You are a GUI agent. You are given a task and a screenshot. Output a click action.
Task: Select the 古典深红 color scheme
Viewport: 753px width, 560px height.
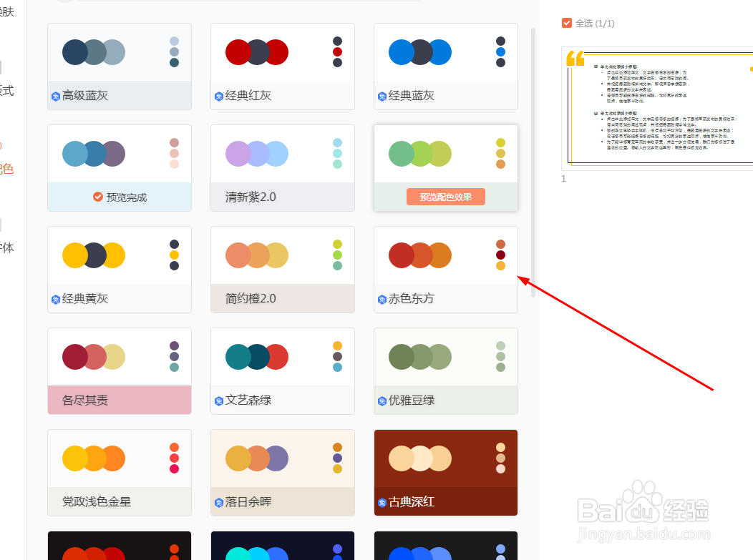pyautogui.click(x=446, y=473)
